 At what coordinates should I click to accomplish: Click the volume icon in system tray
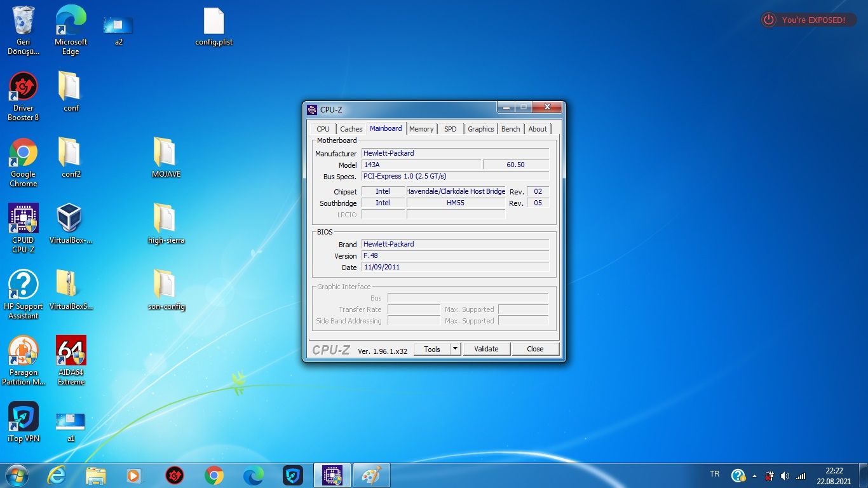pyautogui.click(x=785, y=476)
